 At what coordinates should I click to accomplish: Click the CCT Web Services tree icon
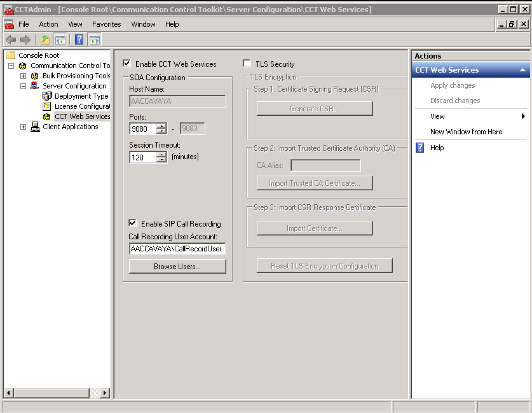47,116
